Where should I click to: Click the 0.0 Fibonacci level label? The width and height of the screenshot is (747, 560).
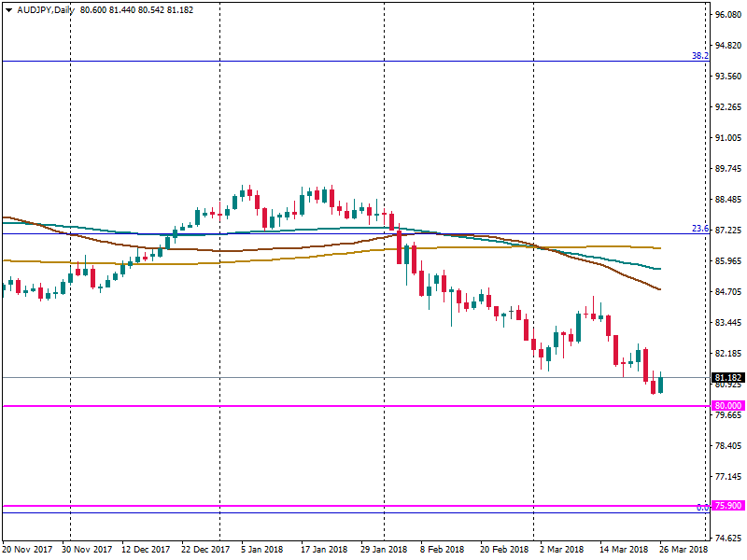[x=702, y=507]
